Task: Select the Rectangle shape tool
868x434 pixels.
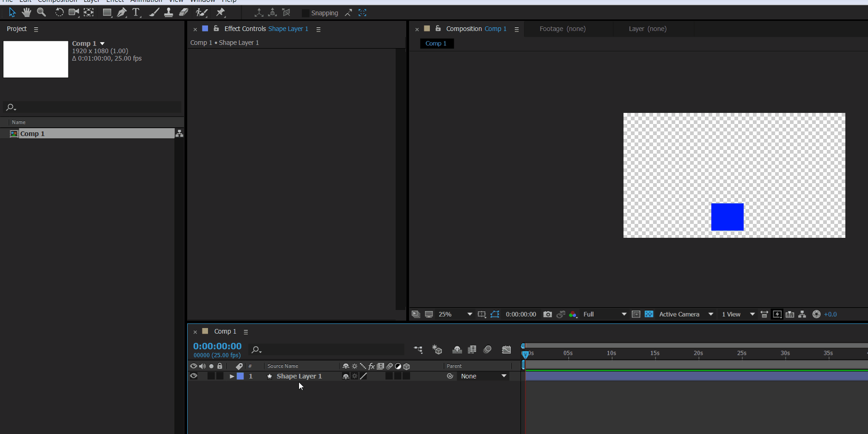Action: coord(107,12)
